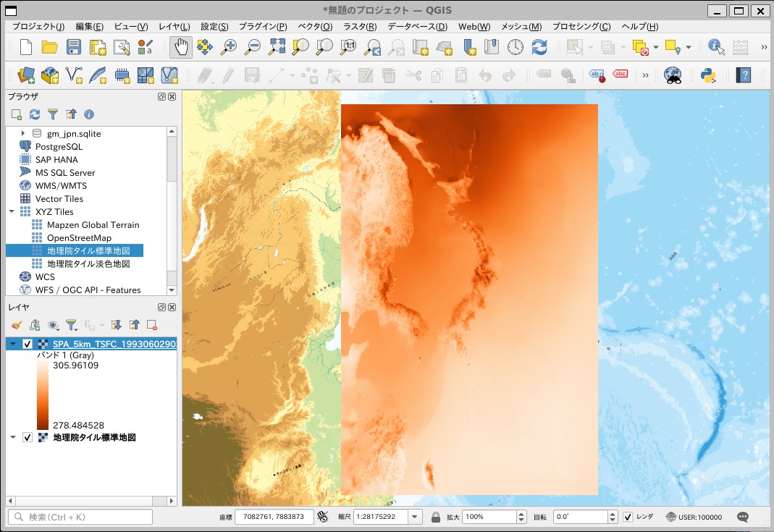Close the ブラウザ panel
Image resolution: width=774 pixels, height=532 pixels.
tap(172, 97)
